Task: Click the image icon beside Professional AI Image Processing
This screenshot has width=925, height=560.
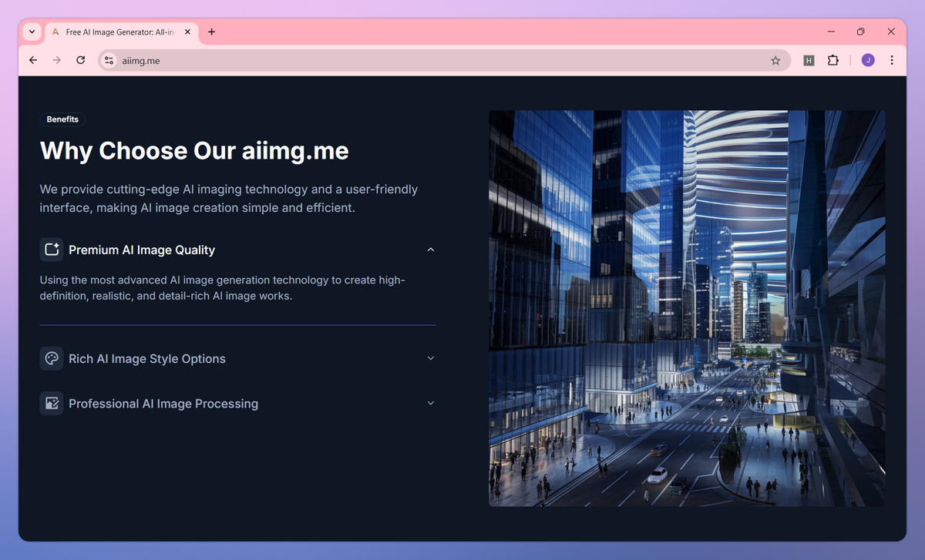Action: [x=52, y=403]
